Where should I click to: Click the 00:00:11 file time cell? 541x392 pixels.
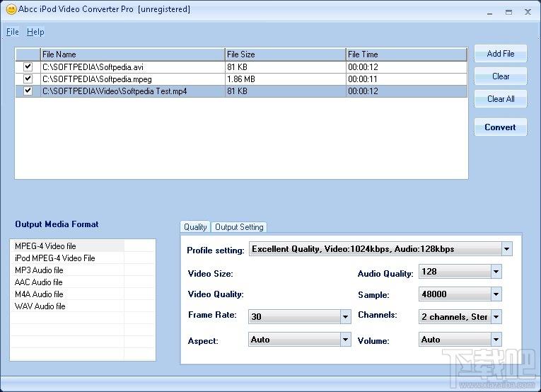click(407, 79)
